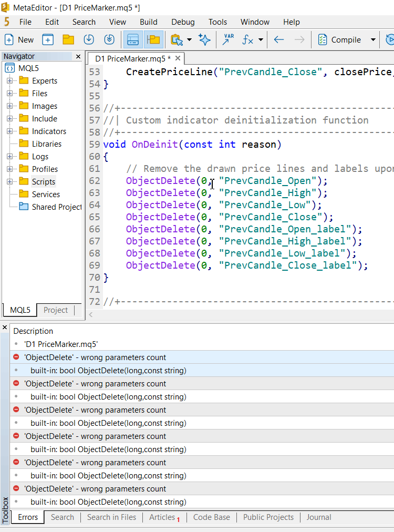Click the new tab plus icon
This screenshot has width=394, height=532.
click(x=48, y=40)
